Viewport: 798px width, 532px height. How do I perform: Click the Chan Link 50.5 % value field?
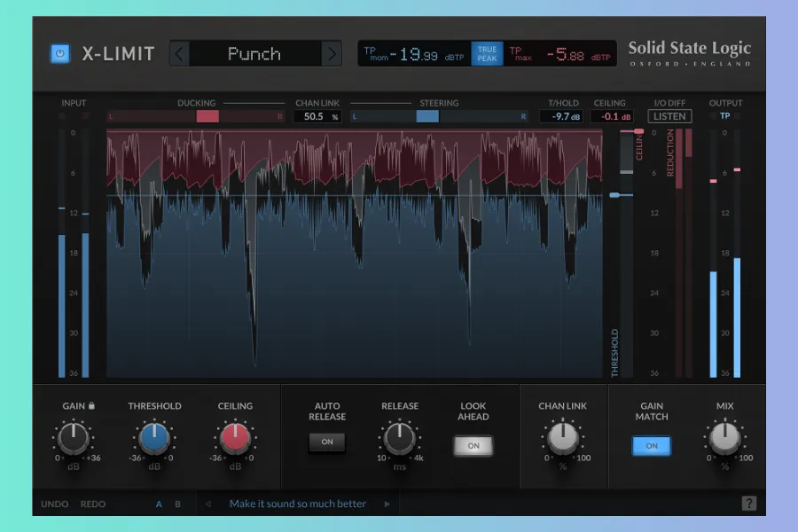point(317,116)
